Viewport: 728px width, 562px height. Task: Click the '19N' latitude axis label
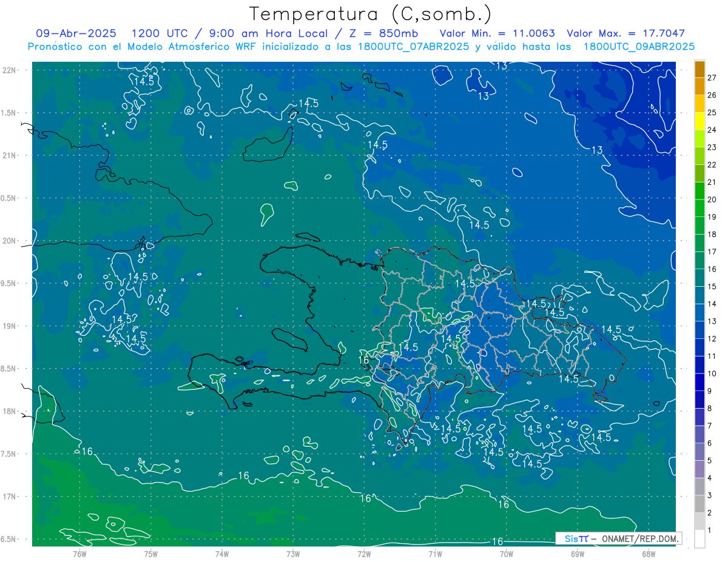tap(8, 326)
